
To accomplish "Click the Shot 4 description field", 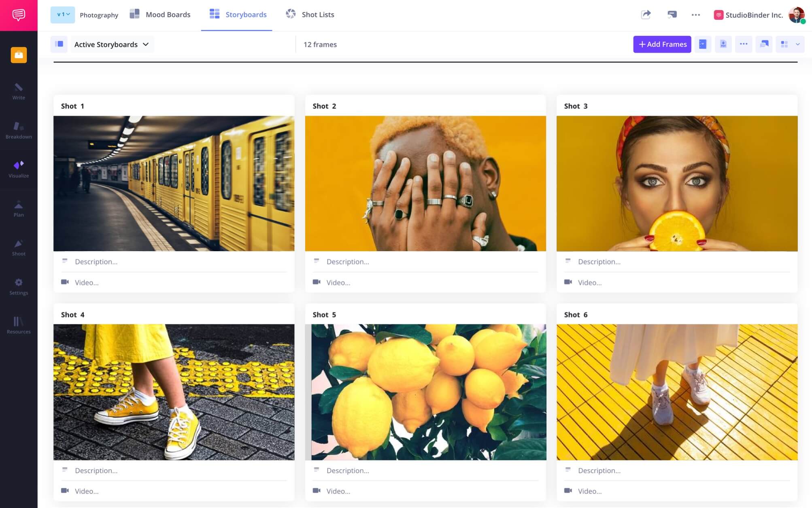I will 174,470.
